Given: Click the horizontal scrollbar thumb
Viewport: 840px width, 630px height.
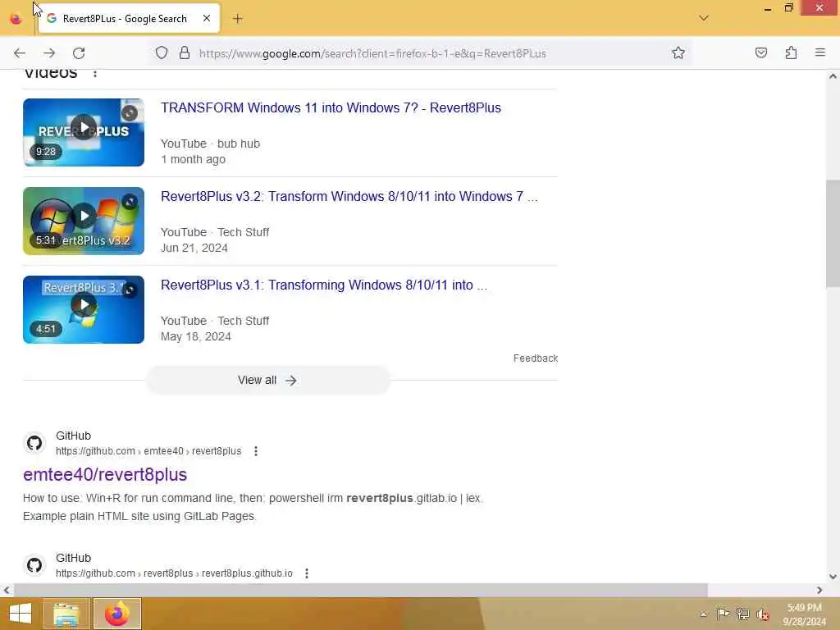Looking at the screenshot, I should tap(361, 590).
